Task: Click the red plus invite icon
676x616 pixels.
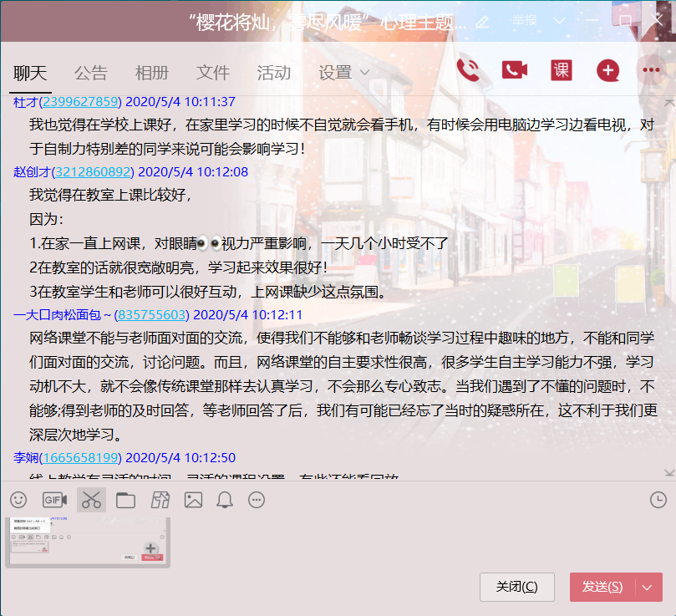Action: pyautogui.click(x=607, y=70)
